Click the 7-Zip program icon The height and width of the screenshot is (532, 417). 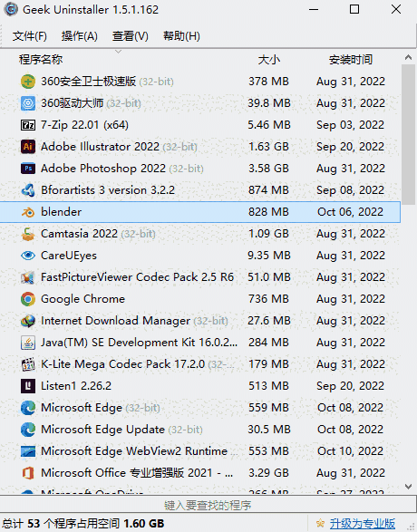(28, 125)
